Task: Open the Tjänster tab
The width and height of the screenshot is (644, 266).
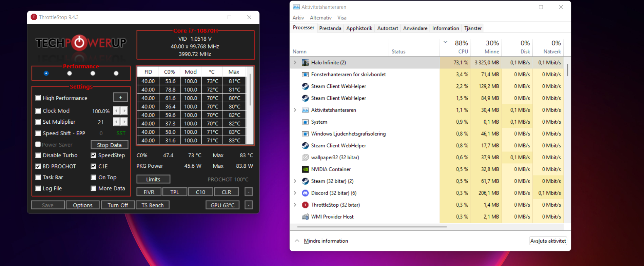Action: pos(473,28)
